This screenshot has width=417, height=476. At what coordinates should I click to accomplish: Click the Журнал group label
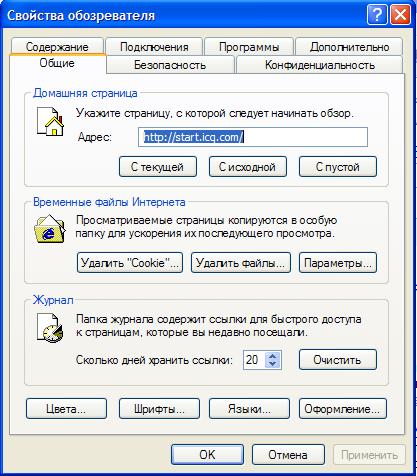tap(53, 300)
